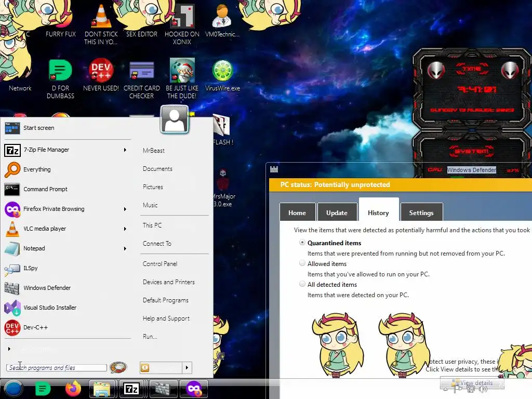Select VM0Technic desktop icon
Image resolution: width=532 pixels, height=399 pixels.
tap(222, 21)
